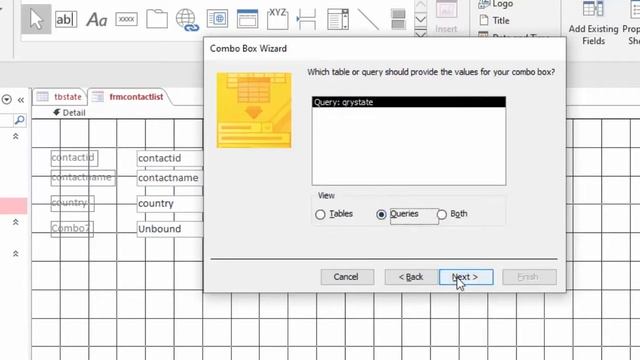Viewport: 640px width, 360px height.
Task: Select the contactname label on form
Action: (x=83, y=178)
